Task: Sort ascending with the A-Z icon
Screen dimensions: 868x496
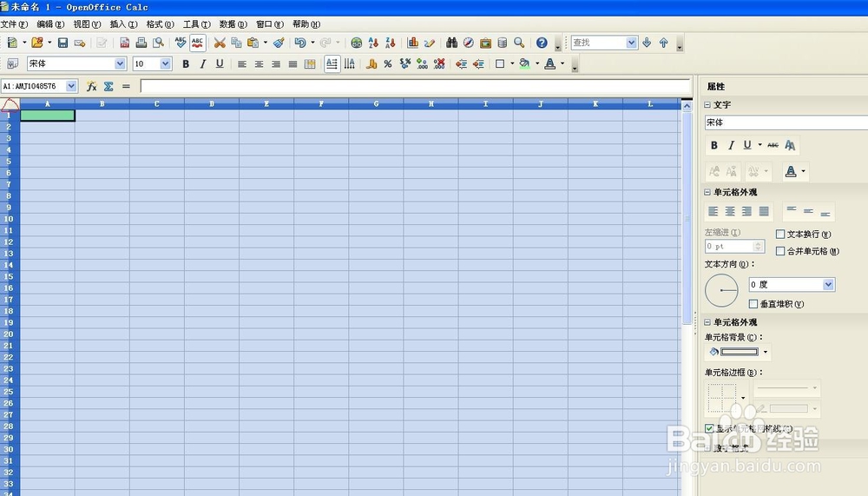Action: coord(373,43)
